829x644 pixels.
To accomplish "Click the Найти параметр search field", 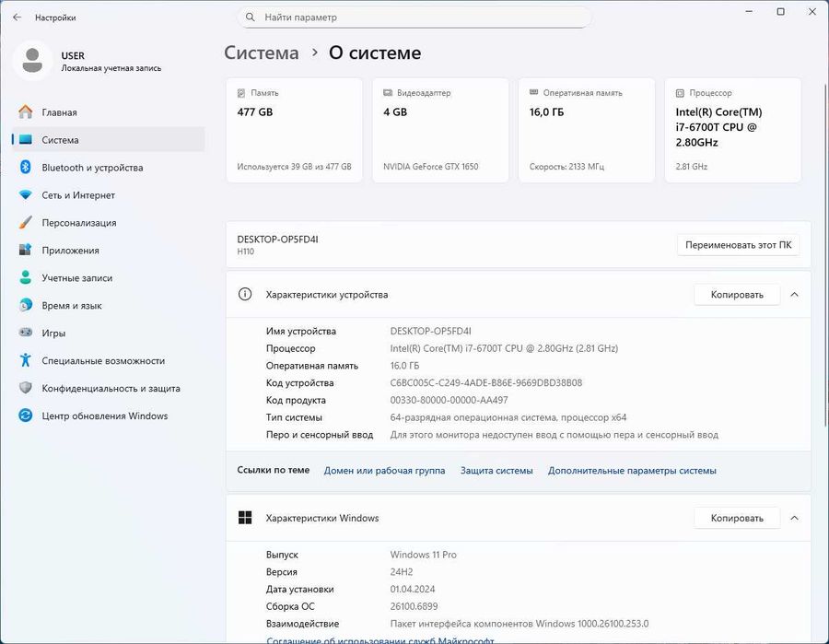I will pyautogui.click(x=414, y=18).
